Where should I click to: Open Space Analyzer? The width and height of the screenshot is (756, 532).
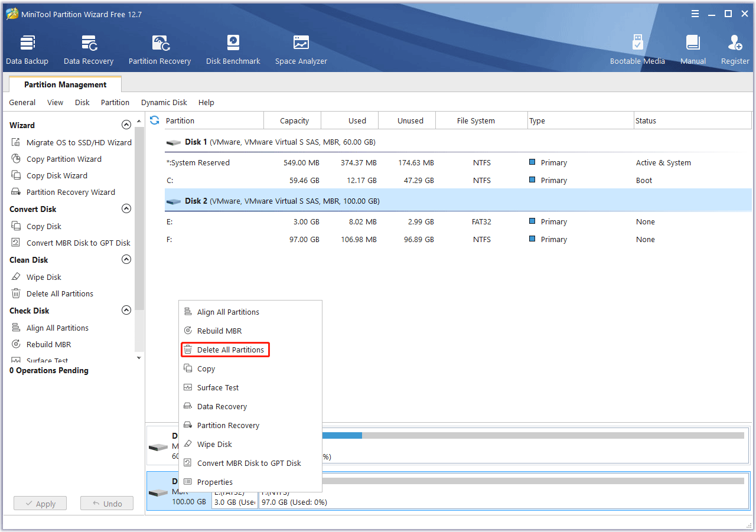301,50
